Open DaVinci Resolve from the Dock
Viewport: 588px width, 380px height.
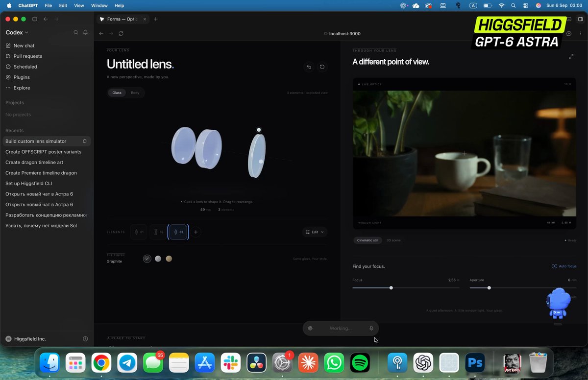point(257,363)
